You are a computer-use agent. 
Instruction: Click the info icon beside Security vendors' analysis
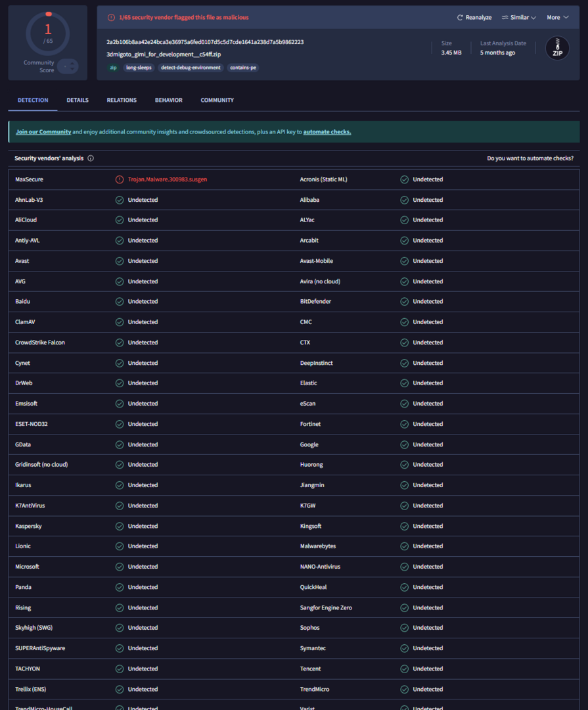tap(91, 158)
